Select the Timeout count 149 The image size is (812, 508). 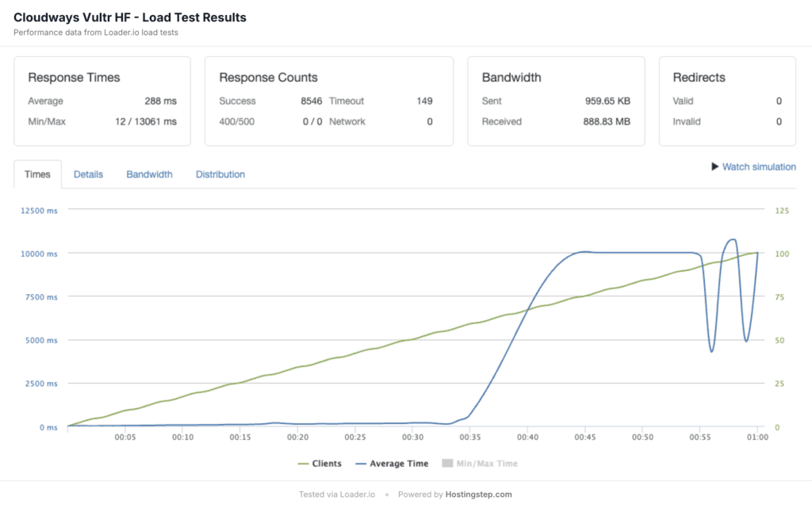(x=425, y=101)
